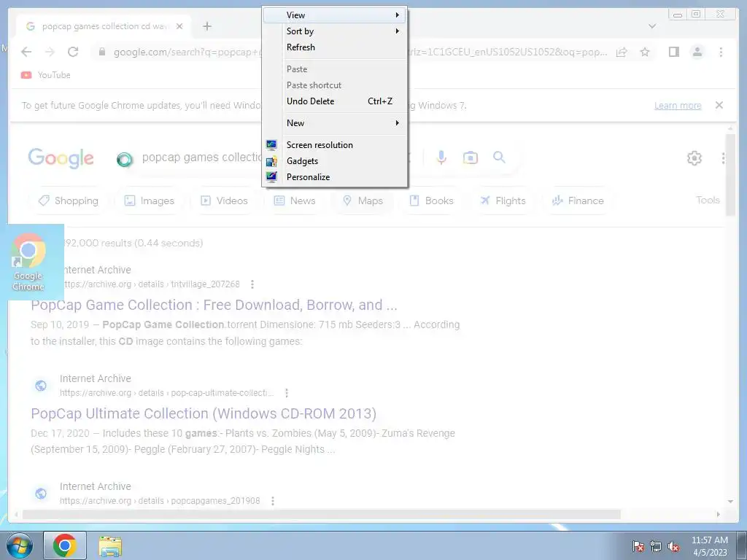Open the search Tools button
The image size is (747, 560).
(x=708, y=200)
